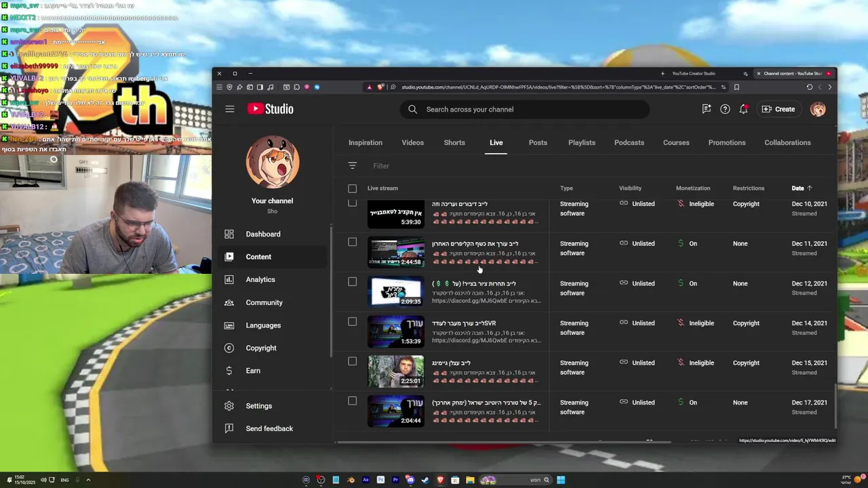This screenshot has height=488, width=868.
Task: Open the 2:44:58 stream thumbnail
Action: click(396, 251)
